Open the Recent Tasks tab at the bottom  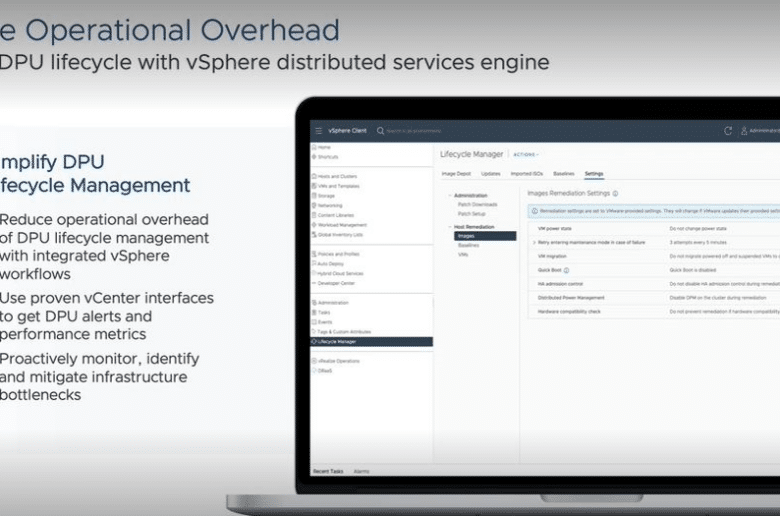(328, 471)
